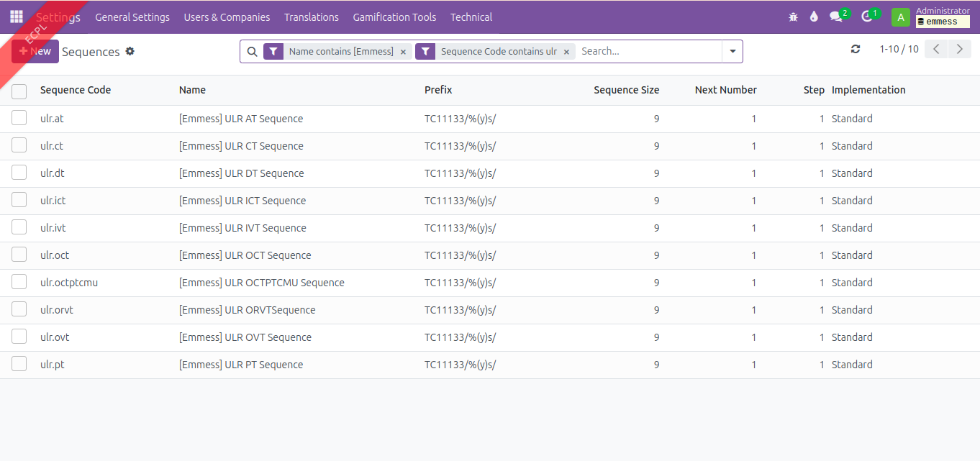Open the conversations chat messages icon
This screenshot has height=461, width=980.
pyautogui.click(x=835, y=17)
